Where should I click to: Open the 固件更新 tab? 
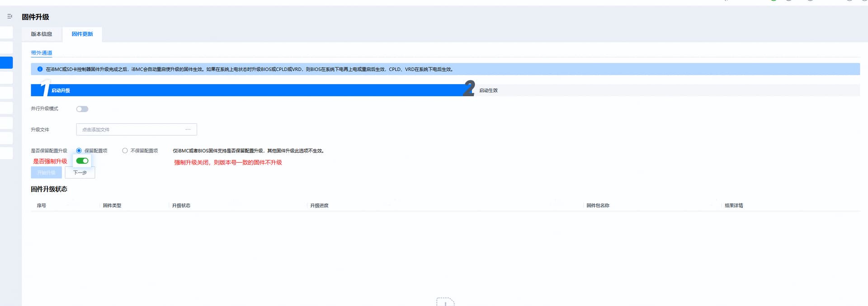point(82,34)
